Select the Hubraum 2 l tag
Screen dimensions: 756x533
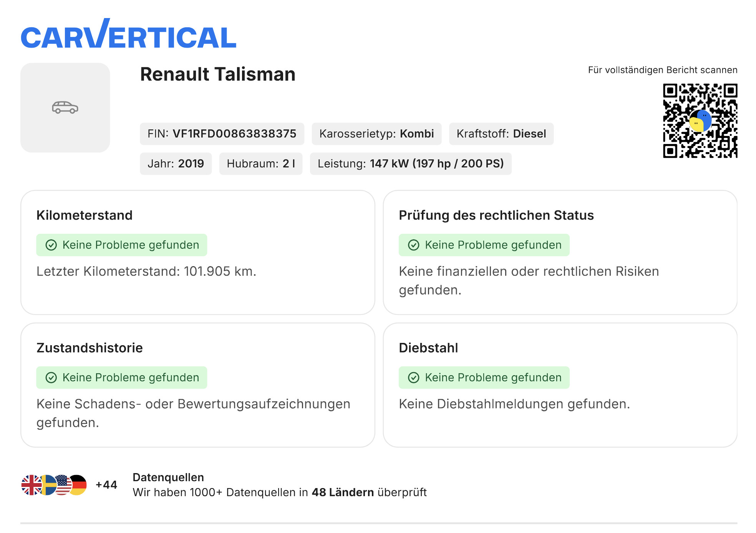click(x=261, y=164)
